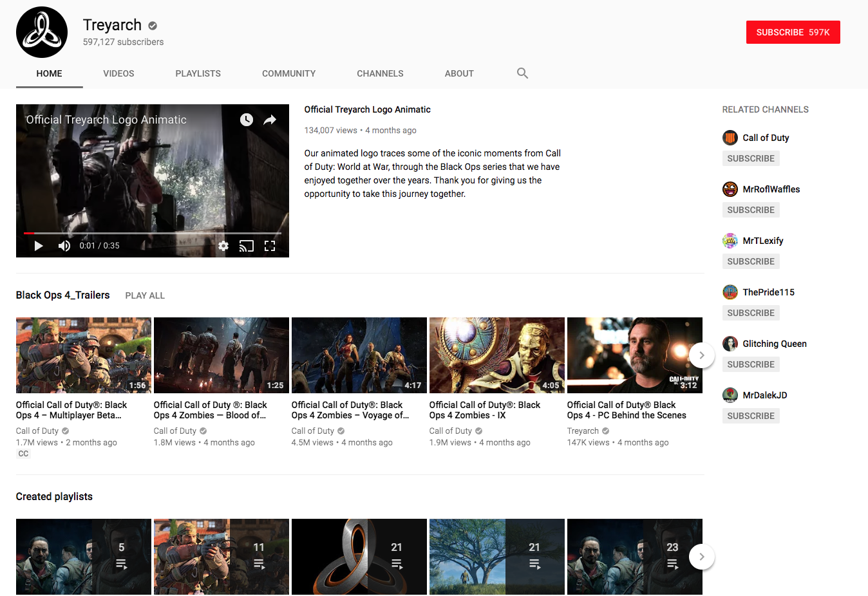Enter fullscreen with the player icon
868x596 pixels.
coord(270,246)
